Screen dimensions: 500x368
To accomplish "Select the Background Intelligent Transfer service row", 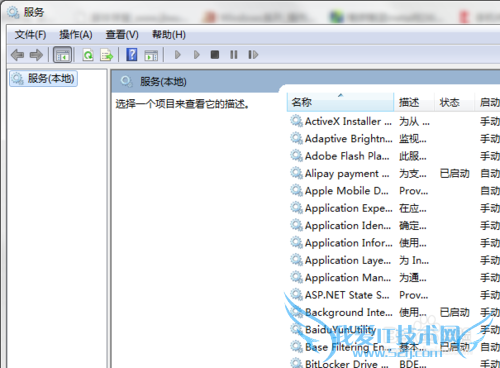I will coord(395,312).
